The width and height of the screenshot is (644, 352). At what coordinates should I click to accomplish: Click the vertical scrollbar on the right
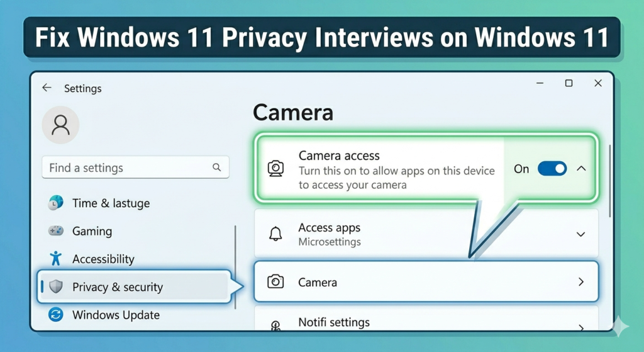[610, 181]
